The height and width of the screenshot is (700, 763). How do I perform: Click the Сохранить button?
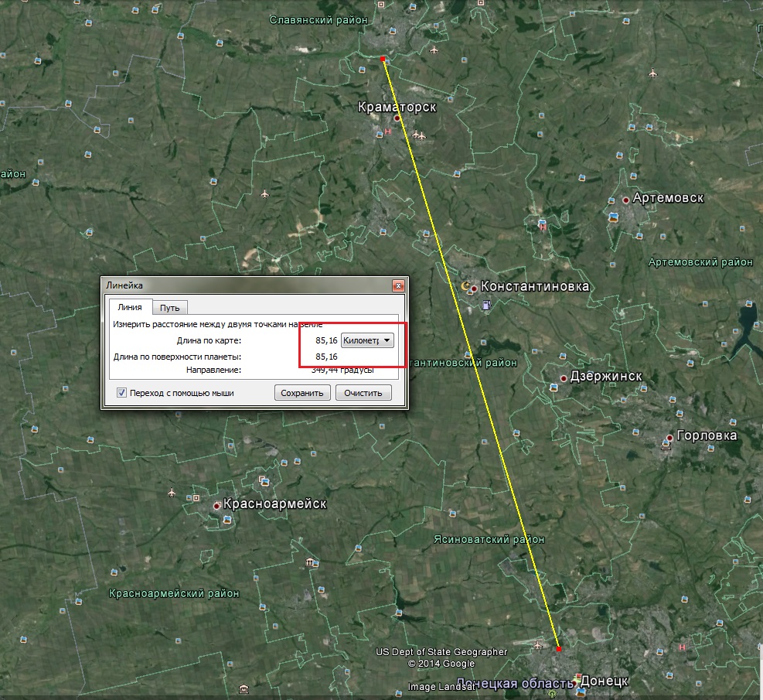[302, 393]
